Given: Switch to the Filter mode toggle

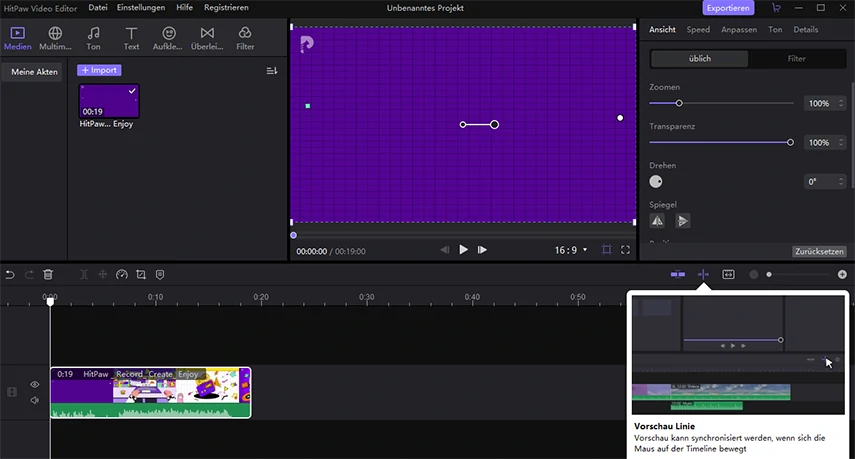Looking at the screenshot, I should tap(797, 58).
